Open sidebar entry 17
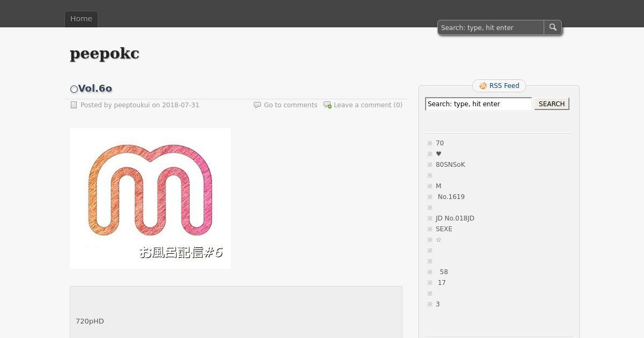 point(442,283)
